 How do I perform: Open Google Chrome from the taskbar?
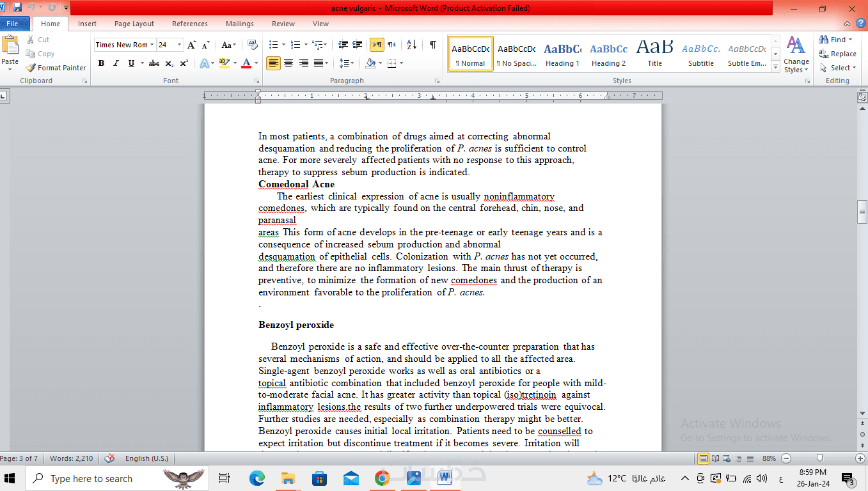click(383, 478)
